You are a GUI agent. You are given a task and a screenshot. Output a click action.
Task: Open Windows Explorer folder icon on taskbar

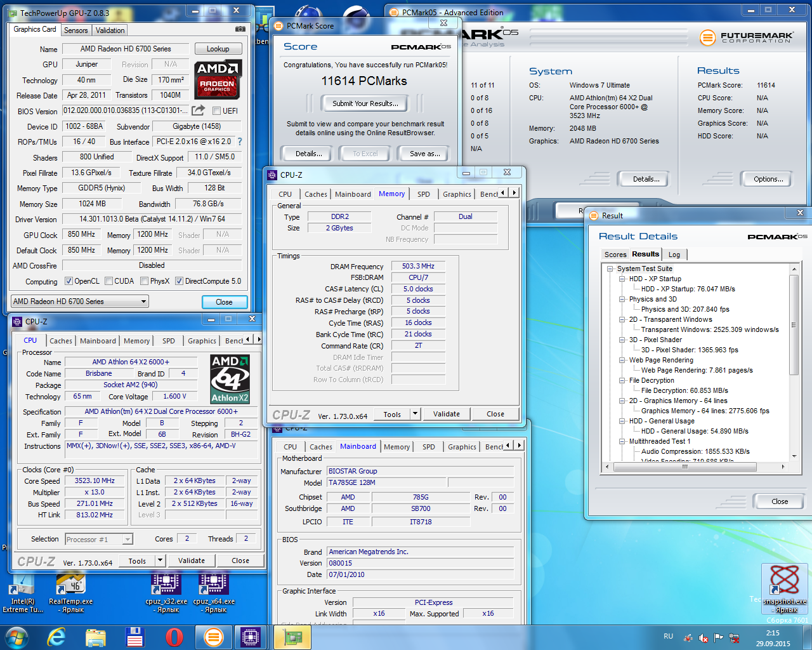point(96,637)
